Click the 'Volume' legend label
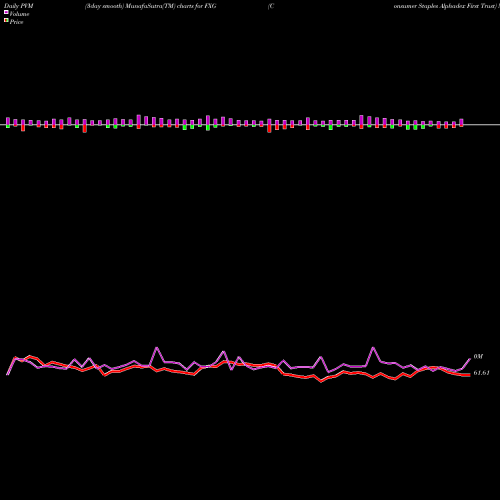The height and width of the screenshot is (500, 500). 19,14
